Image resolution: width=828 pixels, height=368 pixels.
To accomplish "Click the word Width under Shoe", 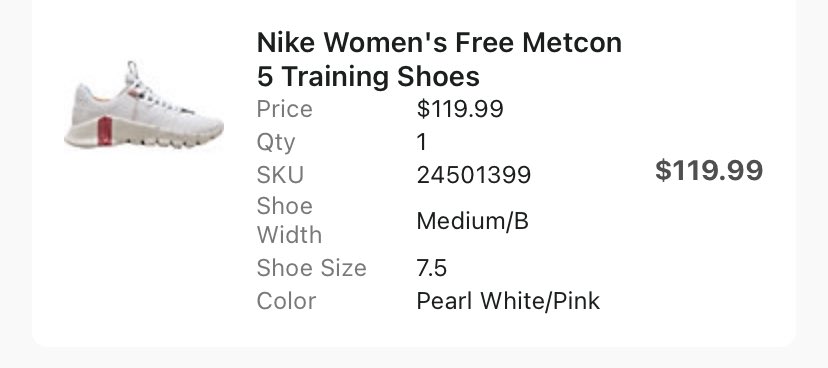I will [289, 235].
